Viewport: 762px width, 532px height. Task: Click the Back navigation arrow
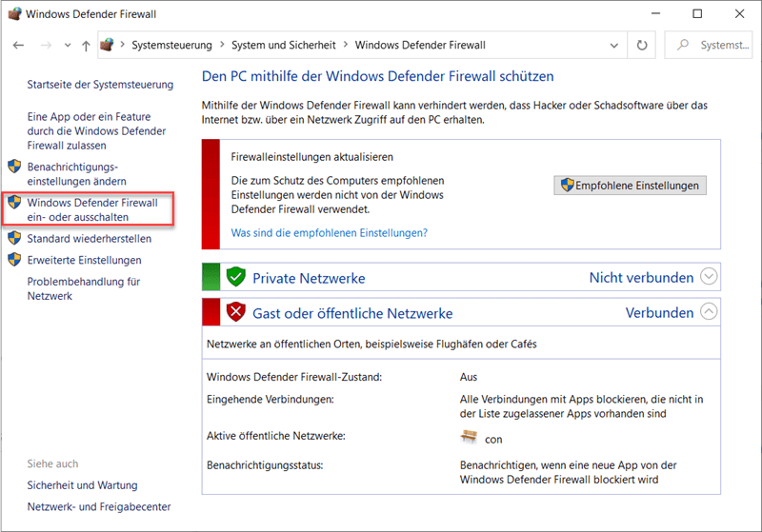[x=18, y=45]
